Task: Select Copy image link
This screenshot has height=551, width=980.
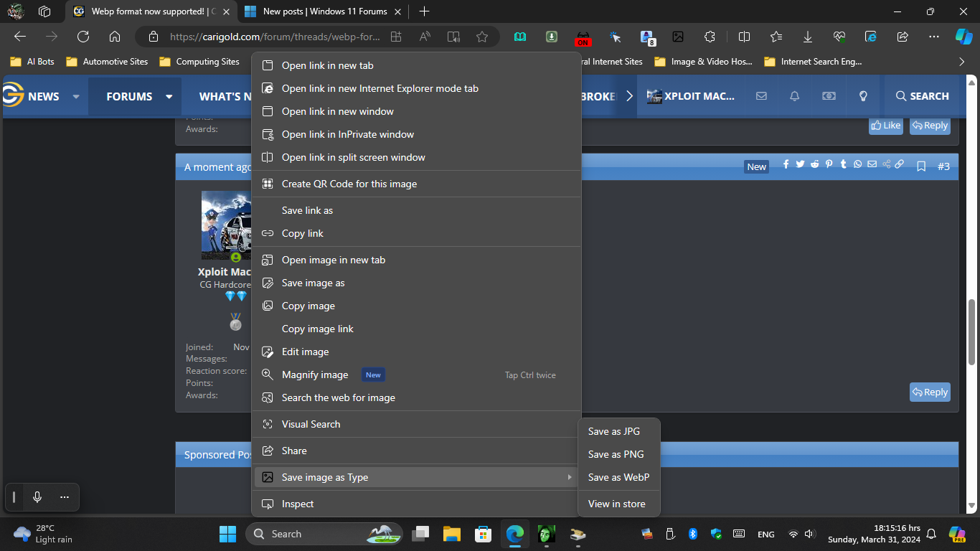Action: coord(416,329)
